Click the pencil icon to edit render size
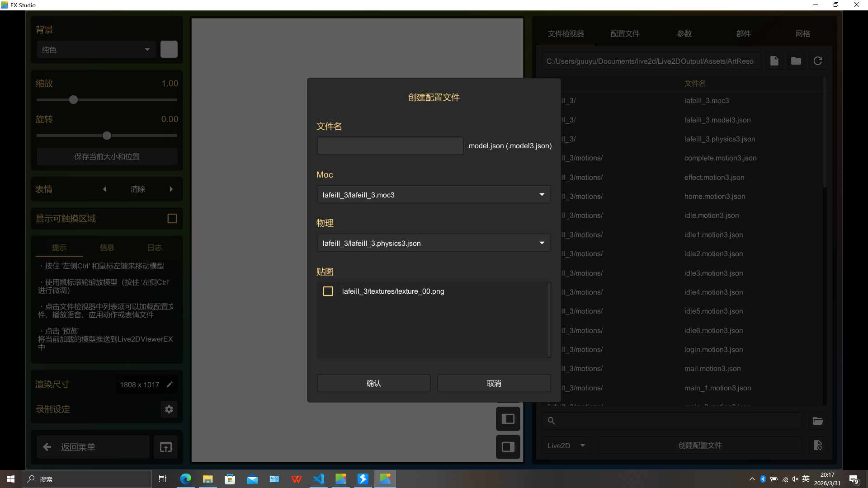This screenshot has width=868, height=488. [170, 385]
